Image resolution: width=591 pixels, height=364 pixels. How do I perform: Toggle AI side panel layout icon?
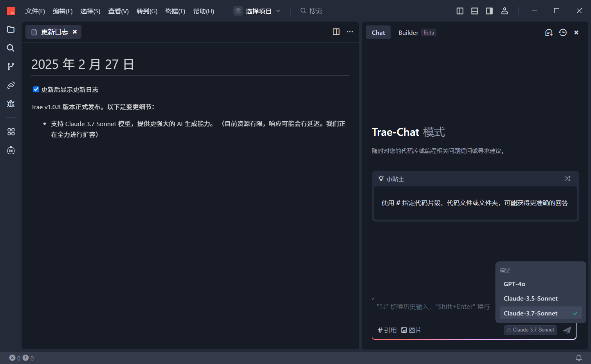489,11
